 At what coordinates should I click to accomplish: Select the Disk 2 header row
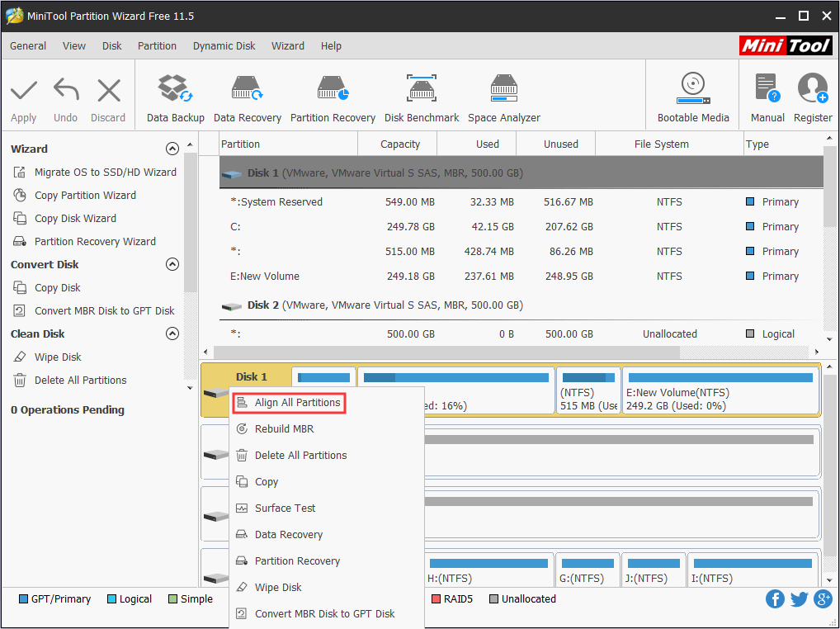coord(521,305)
